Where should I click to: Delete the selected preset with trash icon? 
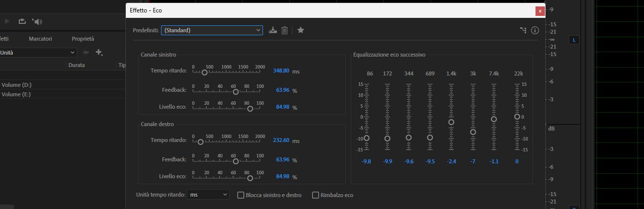284,30
